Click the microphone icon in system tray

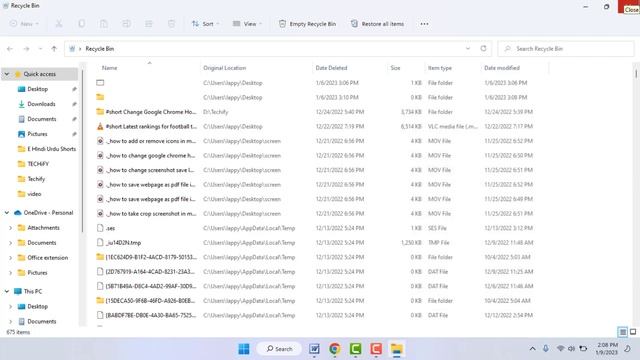[x=546, y=349]
